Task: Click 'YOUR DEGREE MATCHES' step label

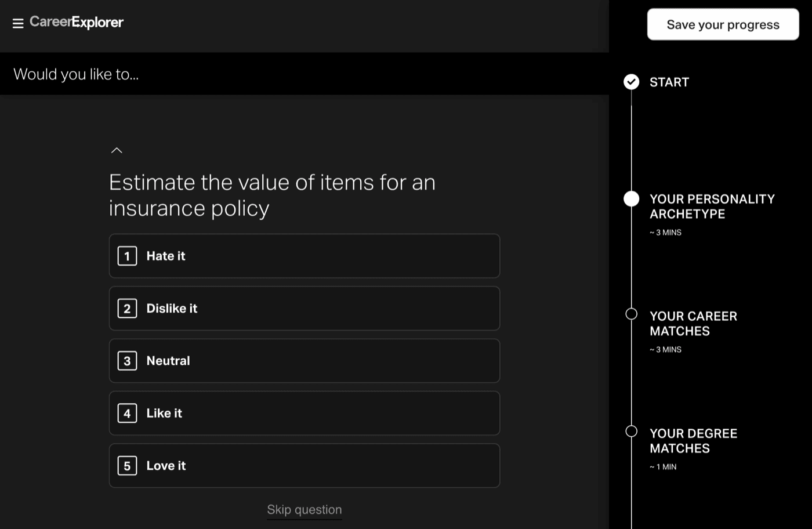Action: point(694,441)
